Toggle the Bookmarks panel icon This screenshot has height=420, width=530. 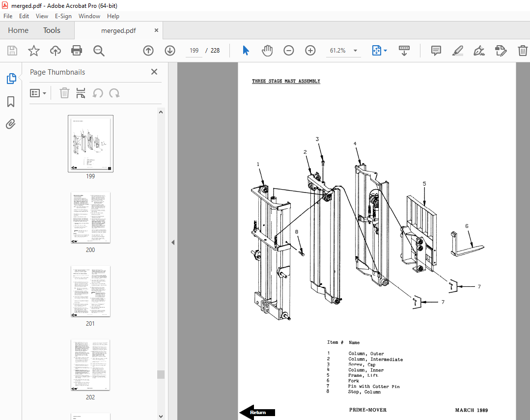pos(11,102)
